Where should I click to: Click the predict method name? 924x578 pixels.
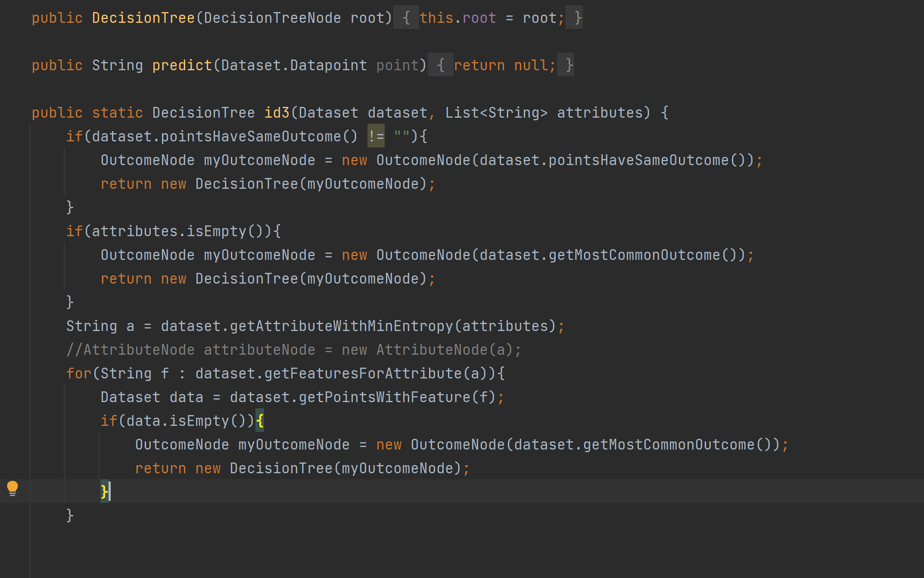pos(182,65)
